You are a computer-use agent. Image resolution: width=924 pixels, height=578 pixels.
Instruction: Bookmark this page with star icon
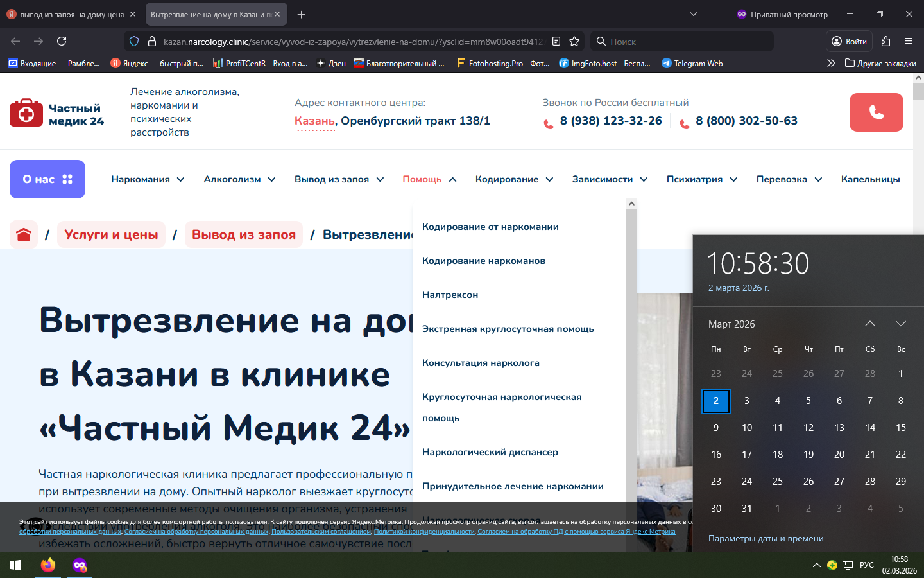point(574,41)
